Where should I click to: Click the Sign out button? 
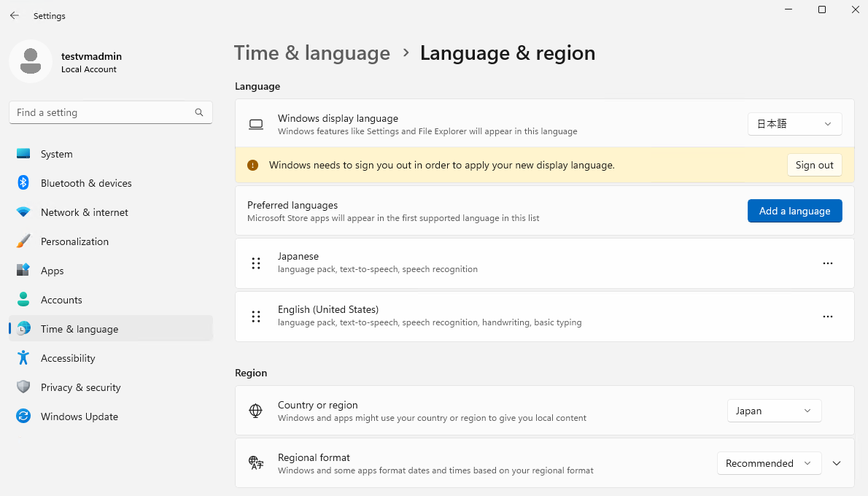[814, 165]
